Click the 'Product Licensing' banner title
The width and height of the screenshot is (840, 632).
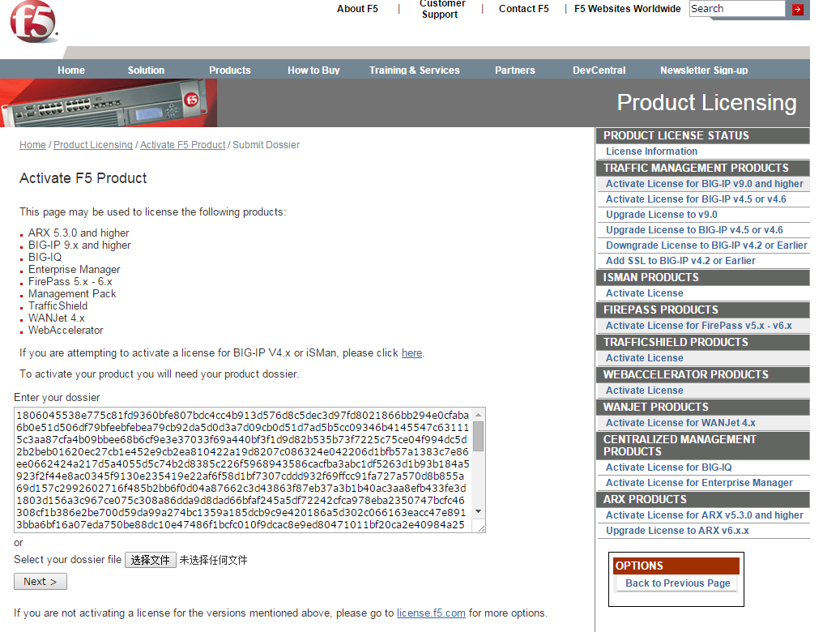pos(706,103)
